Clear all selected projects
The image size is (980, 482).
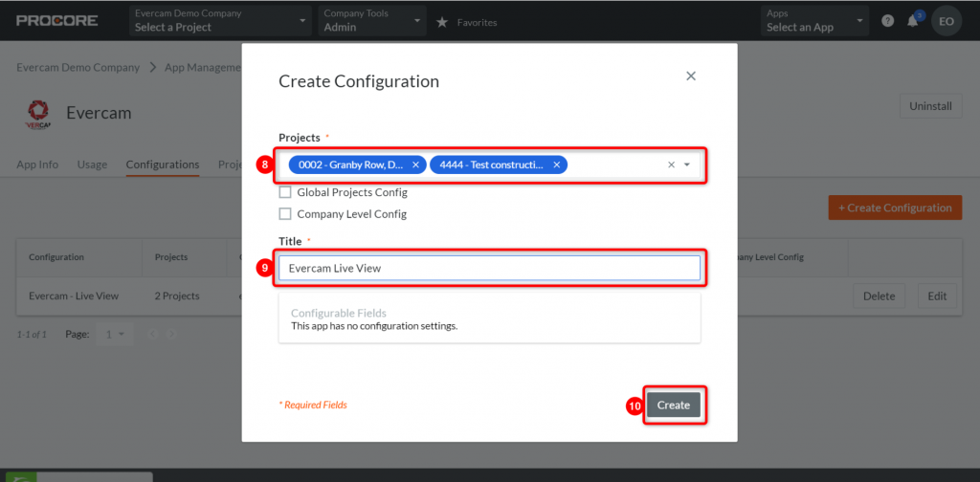pyautogui.click(x=671, y=164)
